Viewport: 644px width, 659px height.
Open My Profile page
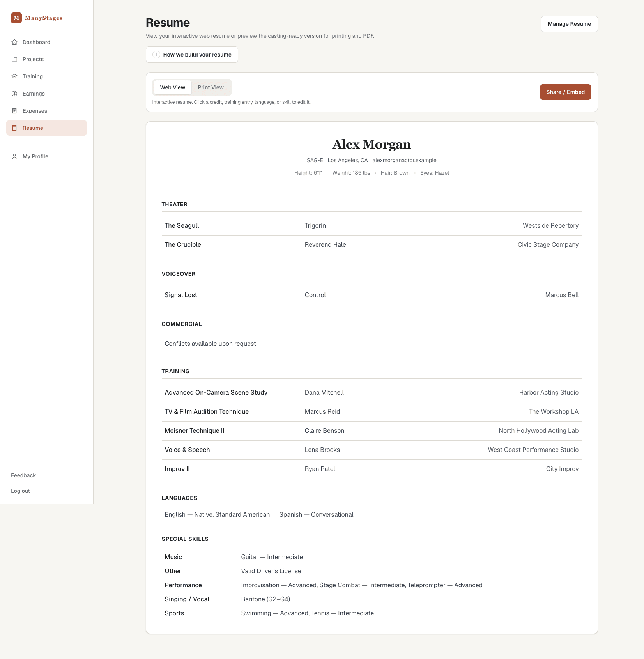point(46,156)
